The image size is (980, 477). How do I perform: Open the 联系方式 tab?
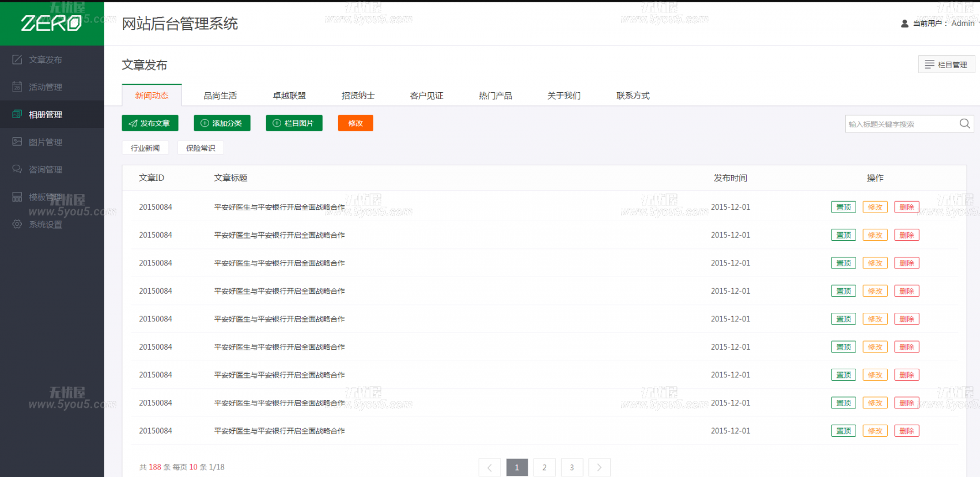pyautogui.click(x=633, y=96)
